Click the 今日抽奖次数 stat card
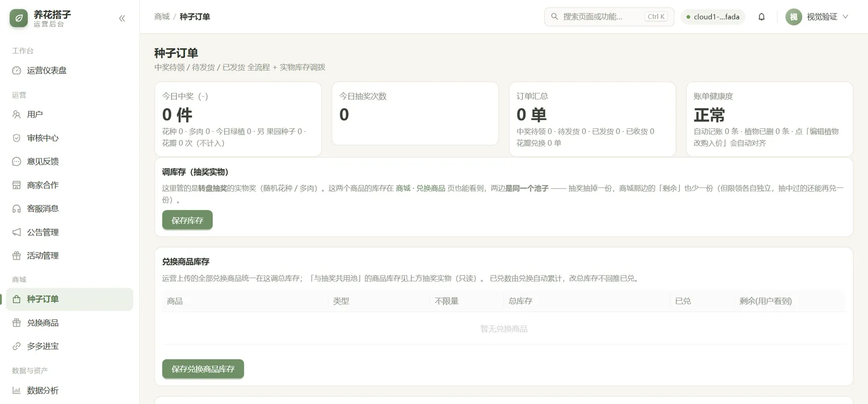 click(x=415, y=113)
